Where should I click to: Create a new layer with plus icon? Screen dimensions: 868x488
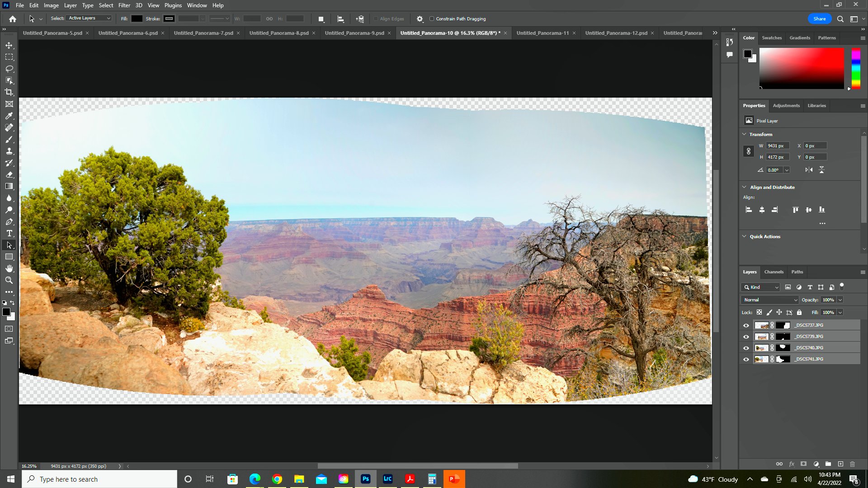pyautogui.click(x=840, y=464)
